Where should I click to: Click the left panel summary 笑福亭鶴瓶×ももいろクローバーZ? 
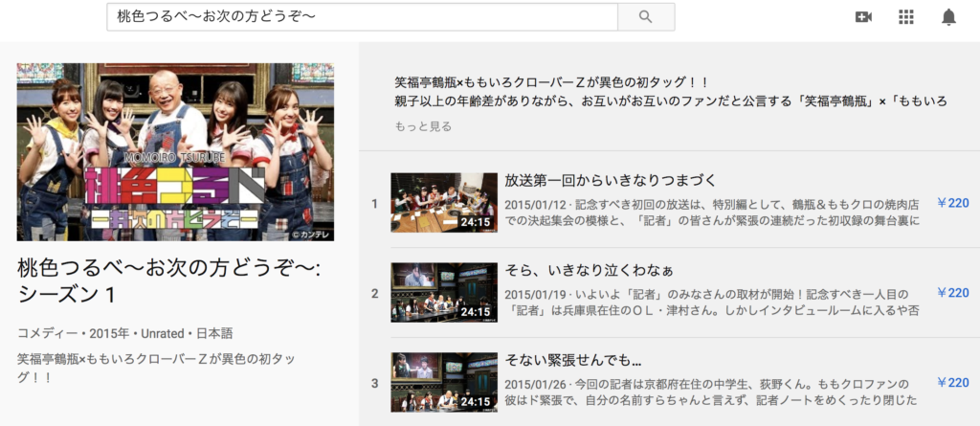click(x=156, y=370)
